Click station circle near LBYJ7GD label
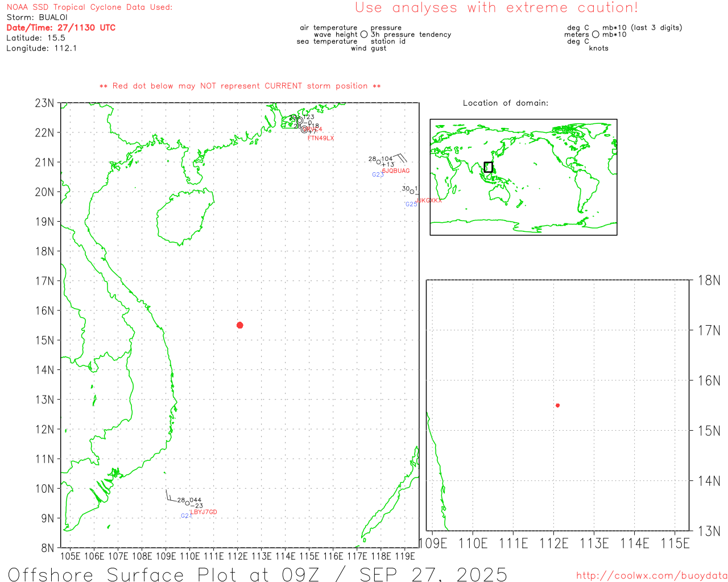The height and width of the screenshot is (582, 728). (x=187, y=503)
